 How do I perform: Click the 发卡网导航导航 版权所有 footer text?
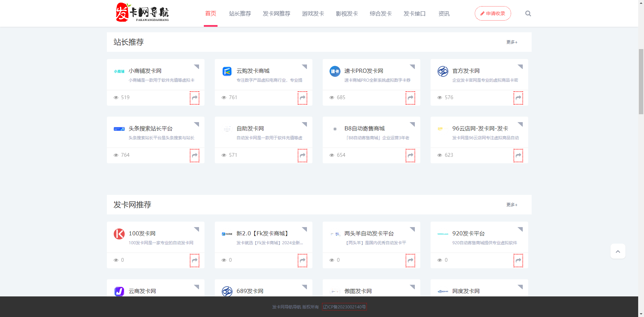click(295, 307)
